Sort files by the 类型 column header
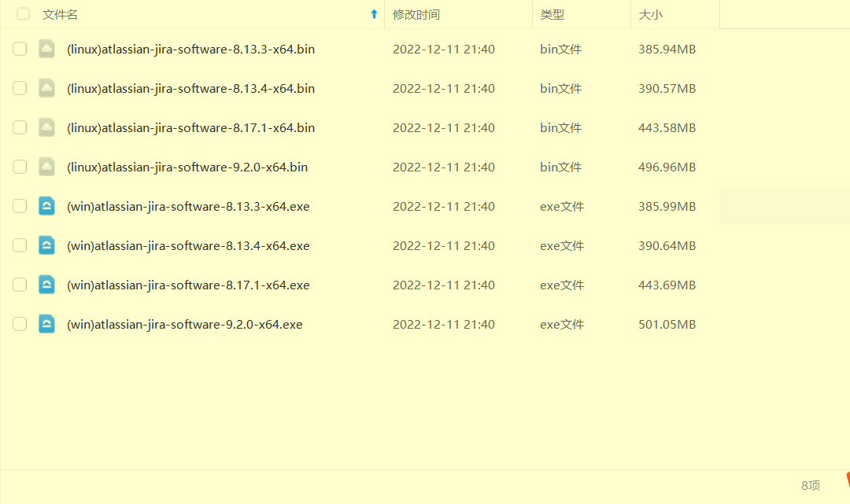850x504 pixels. 552,15
